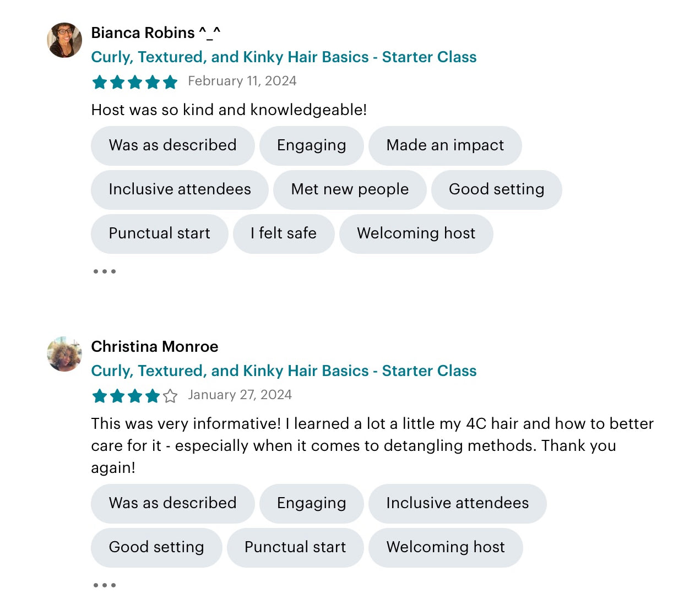
Task: Click 'Engaging' tag in Christina's review
Action: [311, 504]
